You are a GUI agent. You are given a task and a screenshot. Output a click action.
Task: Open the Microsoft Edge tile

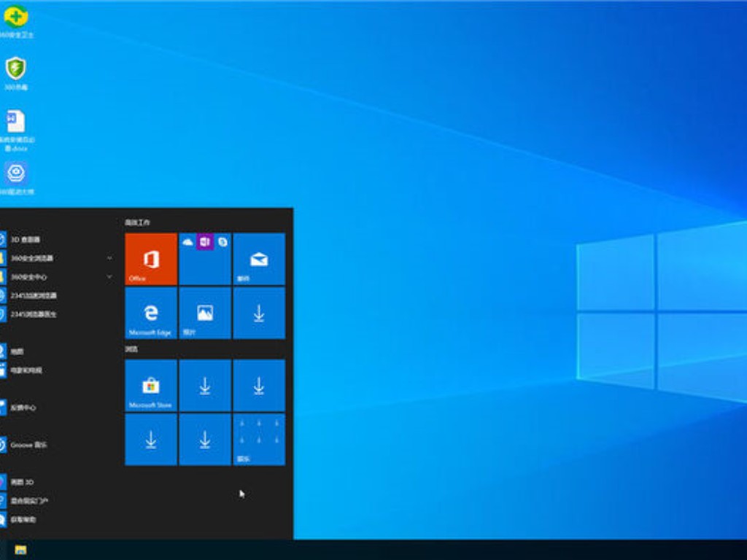[x=150, y=314]
